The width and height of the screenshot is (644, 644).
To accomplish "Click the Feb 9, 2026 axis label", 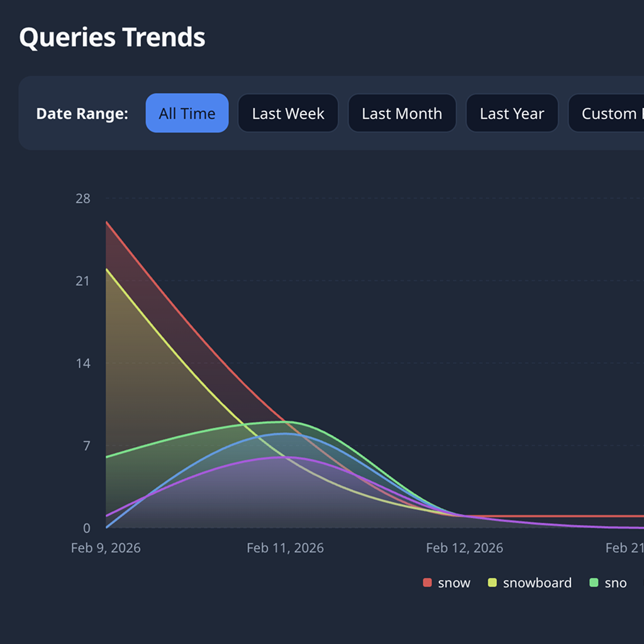I will 106,548.
